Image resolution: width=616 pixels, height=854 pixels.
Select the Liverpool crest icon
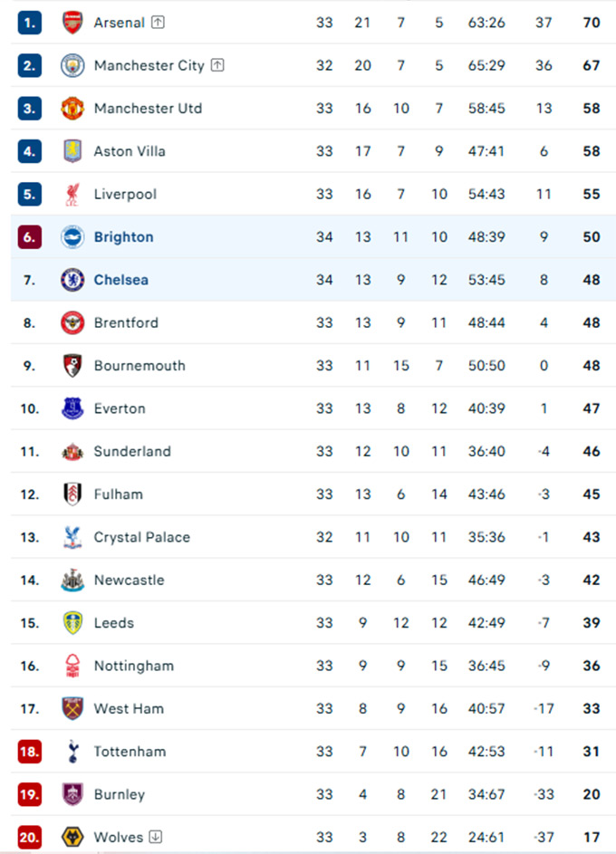[x=72, y=194]
